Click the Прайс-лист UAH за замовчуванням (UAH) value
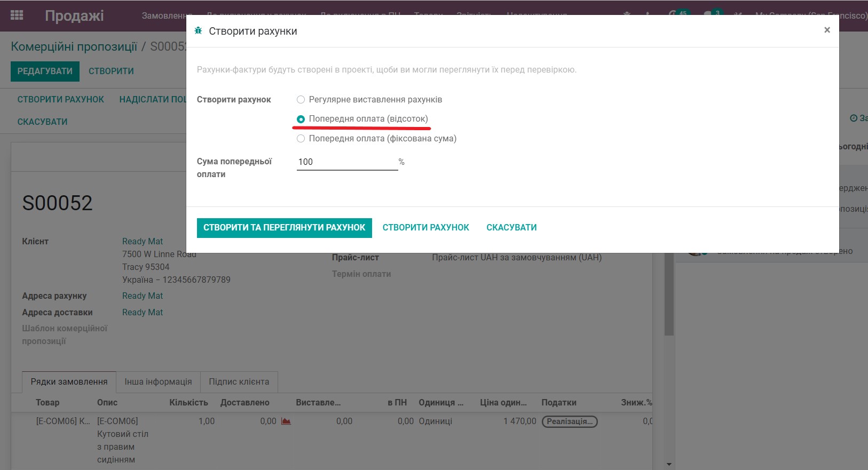Screen dimensions: 868x470 point(517,257)
